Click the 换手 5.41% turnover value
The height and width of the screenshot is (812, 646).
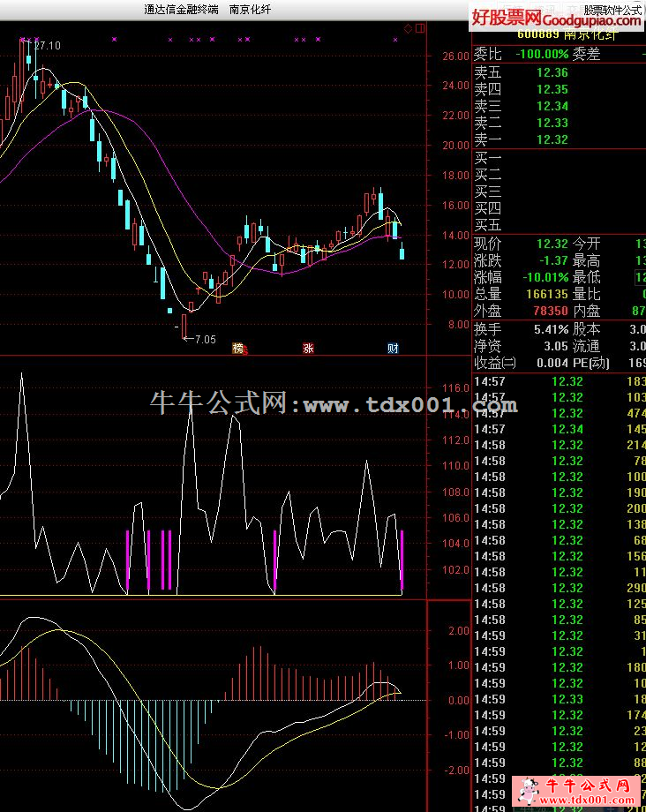pos(552,329)
